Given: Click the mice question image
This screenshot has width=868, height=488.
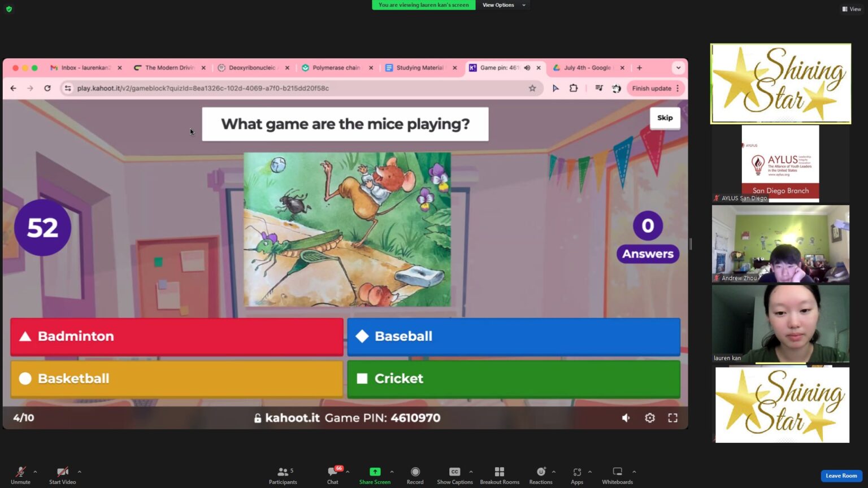Looking at the screenshot, I should (347, 229).
